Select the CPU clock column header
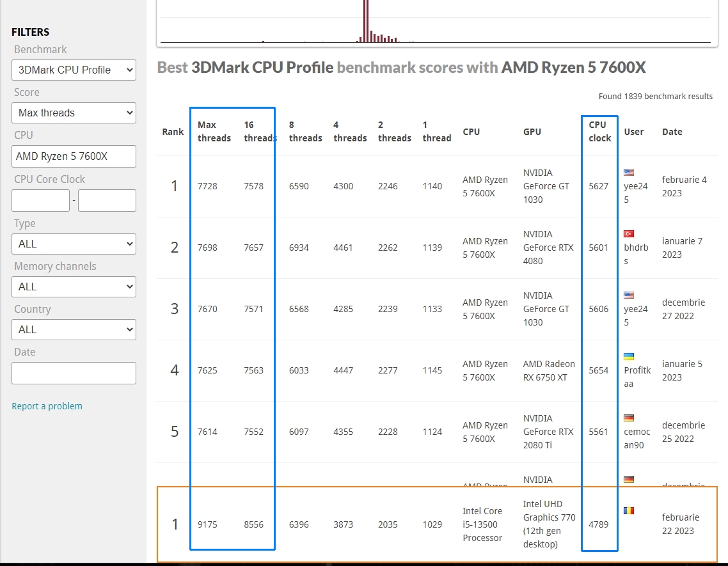This screenshot has height=566, width=728. pyautogui.click(x=600, y=131)
